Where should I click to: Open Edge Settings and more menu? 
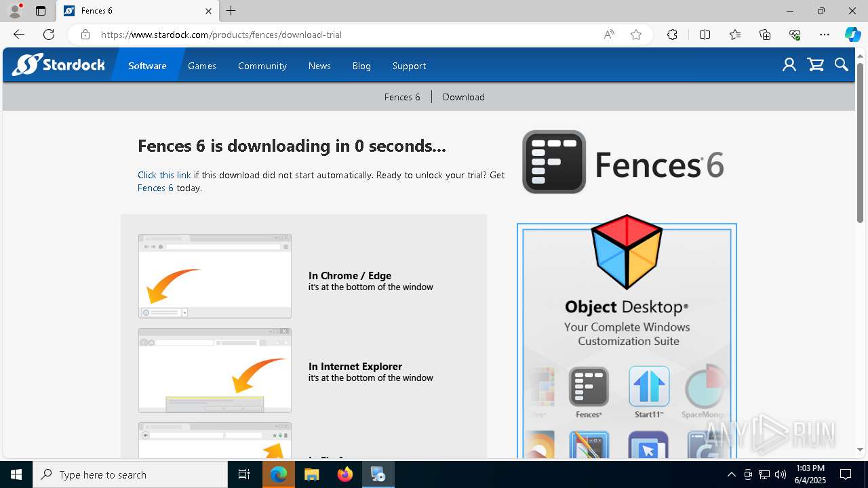[x=825, y=35]
